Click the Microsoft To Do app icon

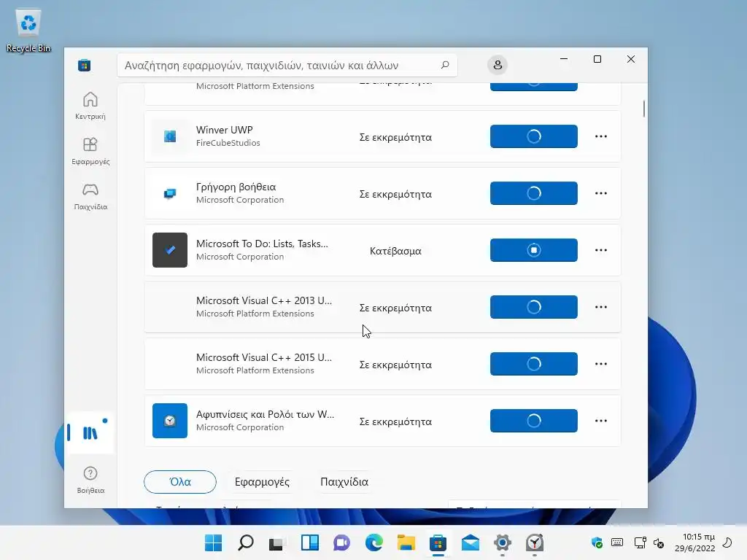click(169, 250)
